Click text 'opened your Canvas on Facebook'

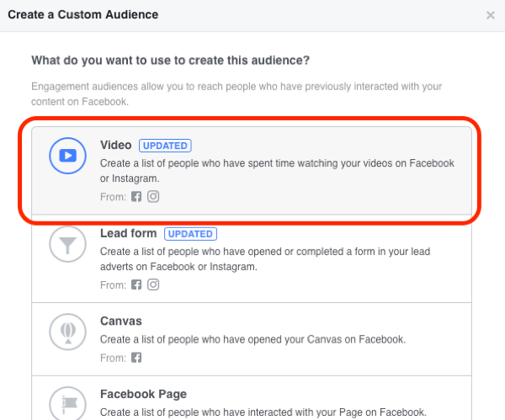pyautogui.click(x=327, y=339)
